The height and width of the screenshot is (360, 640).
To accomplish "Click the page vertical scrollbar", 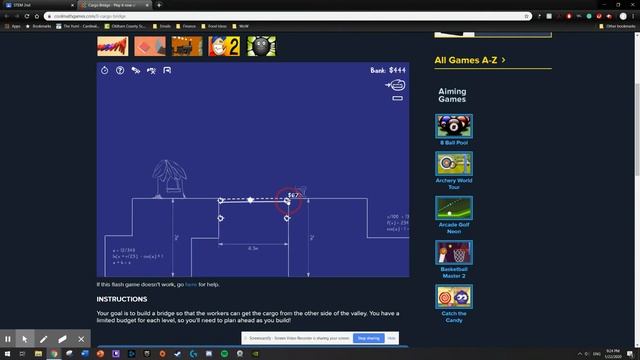I will [637, 129].
